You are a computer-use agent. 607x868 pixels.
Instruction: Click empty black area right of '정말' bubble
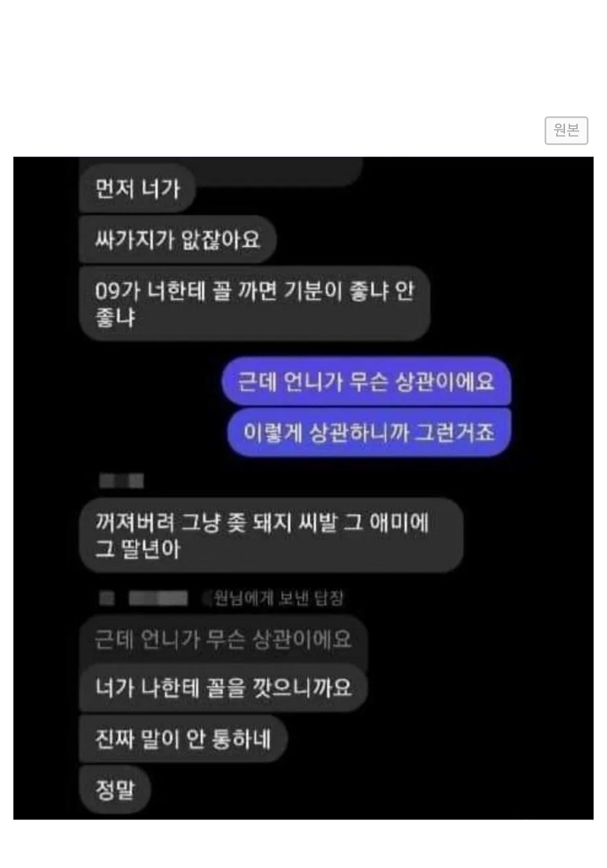point(364,790)
